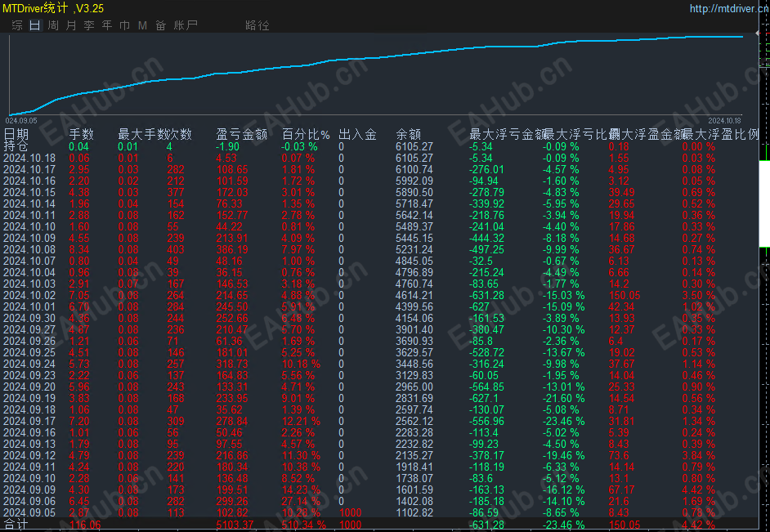Click balance 5231.24 in 2024.10.08 row

pyautogui.click(x=414, y=250)
